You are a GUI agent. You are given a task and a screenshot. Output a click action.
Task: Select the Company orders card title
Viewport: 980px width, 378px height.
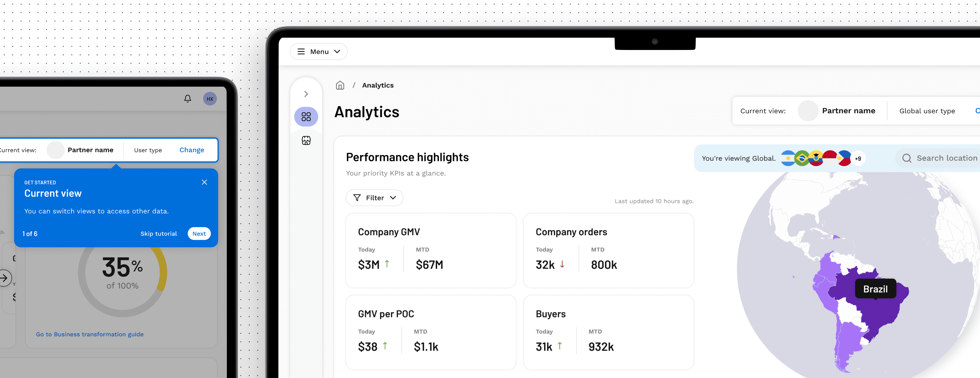pos(571,232)
